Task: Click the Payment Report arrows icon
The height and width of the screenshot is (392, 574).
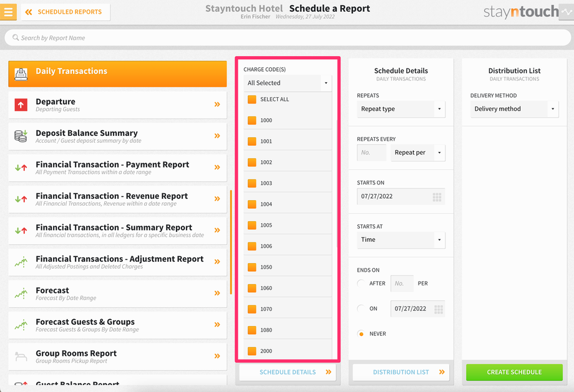Action: 21,168
